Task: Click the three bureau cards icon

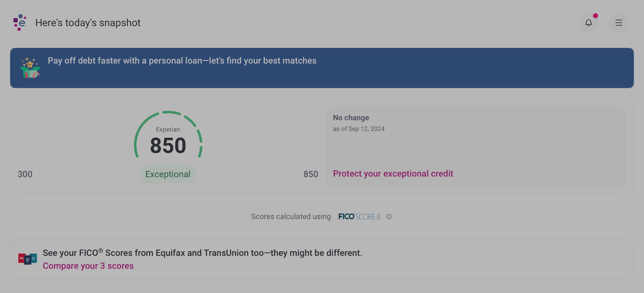Action: 27,259
